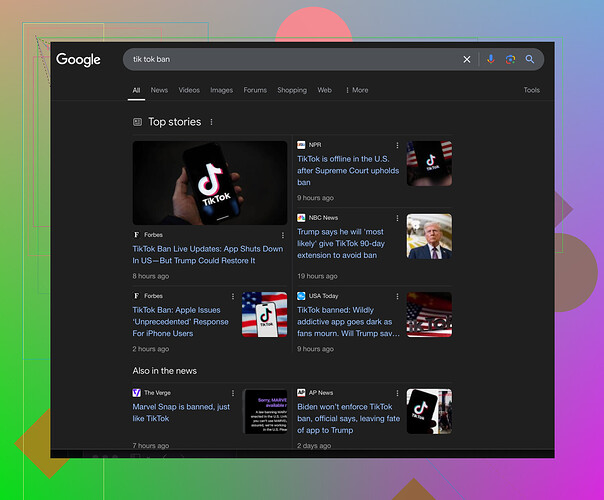Switch to the Forums tab
This screenshot has height=500, width=604.
(x=255, y=90)
